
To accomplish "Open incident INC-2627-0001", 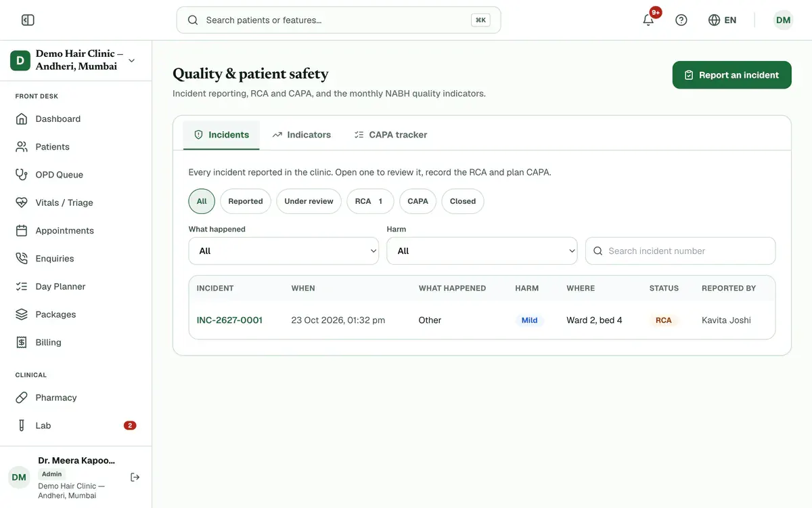I will 229,320.
